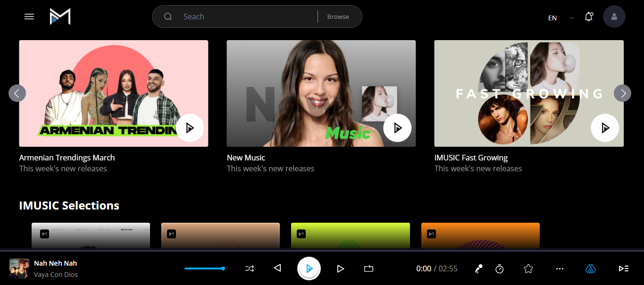Open the sleep timer
Screen dimensions: 644x285
(x=499, y=268)
